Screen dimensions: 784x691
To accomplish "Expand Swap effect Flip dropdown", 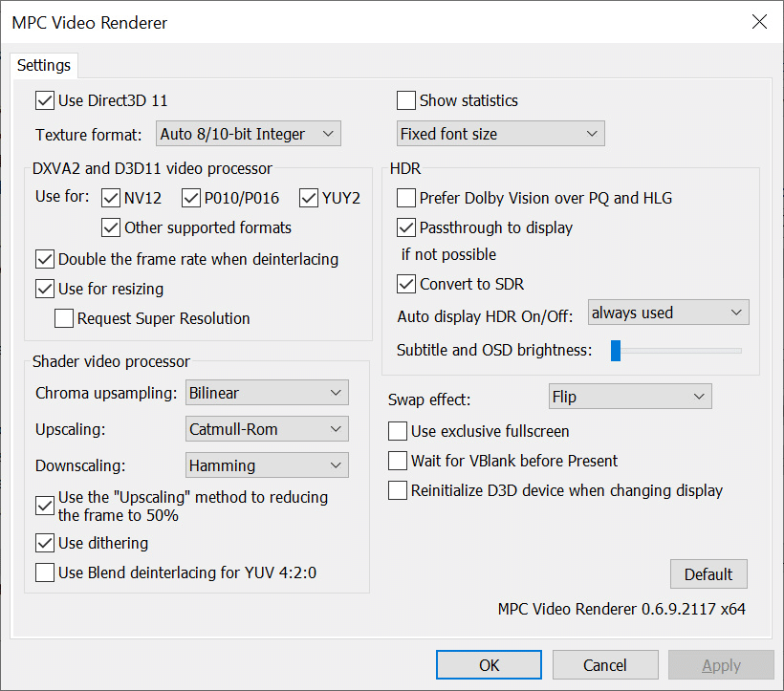I will tap(630, 397).
